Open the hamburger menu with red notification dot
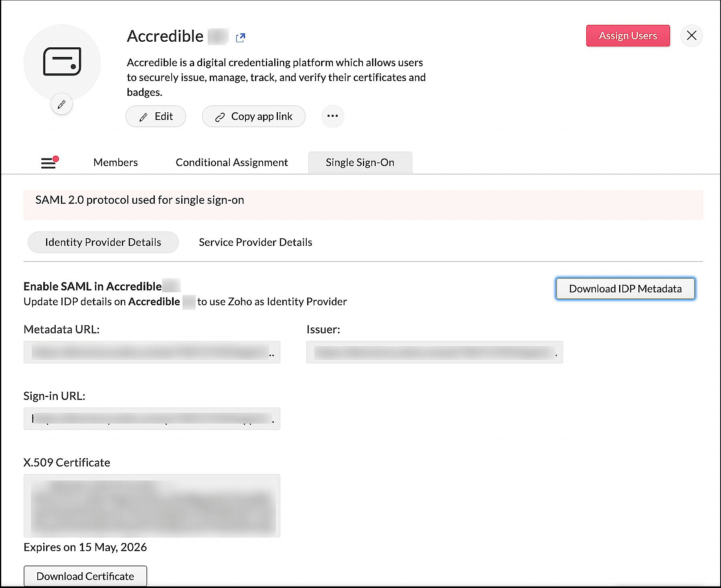721x588 pixels. (50, 162)
